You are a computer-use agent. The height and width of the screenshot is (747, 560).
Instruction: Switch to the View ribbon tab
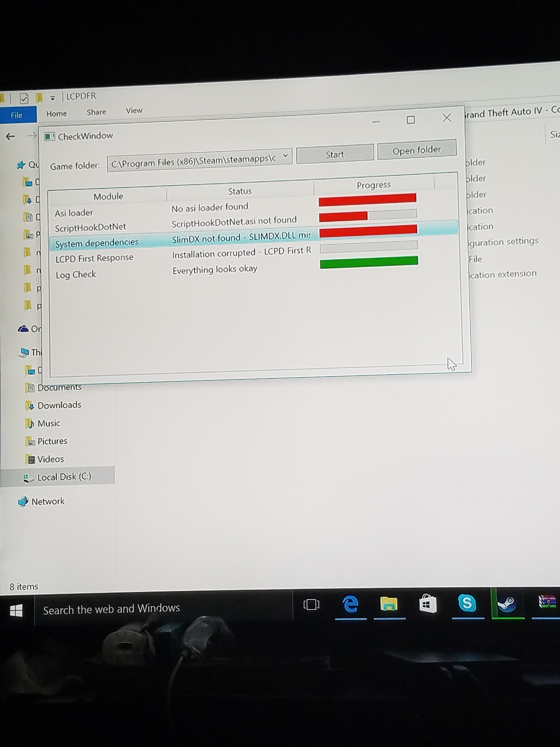pyautogui.click(x=134, y=111)
